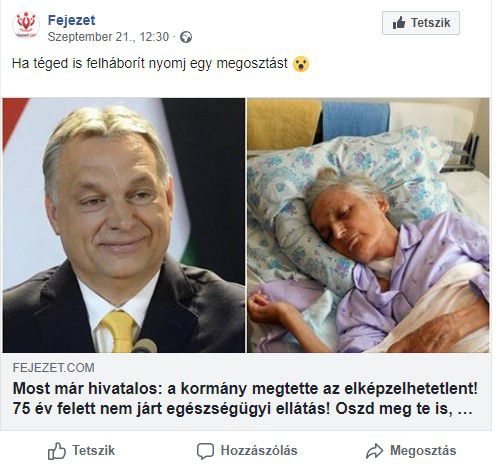Open the FEJEZET.COM domain label
Screen dimensions: 501x468
coord(53,368)
